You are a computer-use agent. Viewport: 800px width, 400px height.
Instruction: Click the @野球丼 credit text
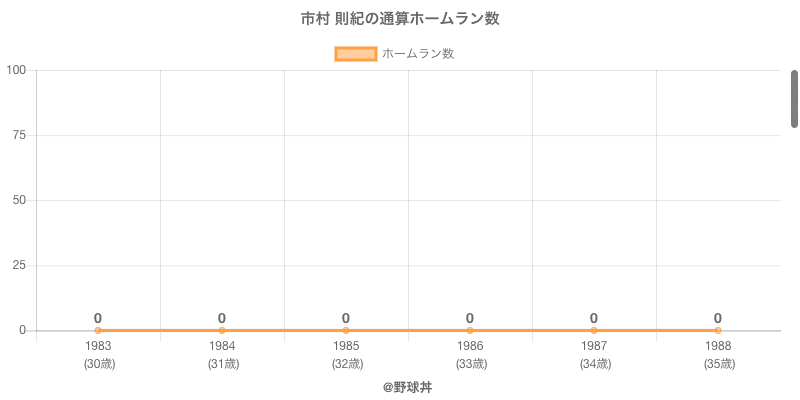click(400, 386)
